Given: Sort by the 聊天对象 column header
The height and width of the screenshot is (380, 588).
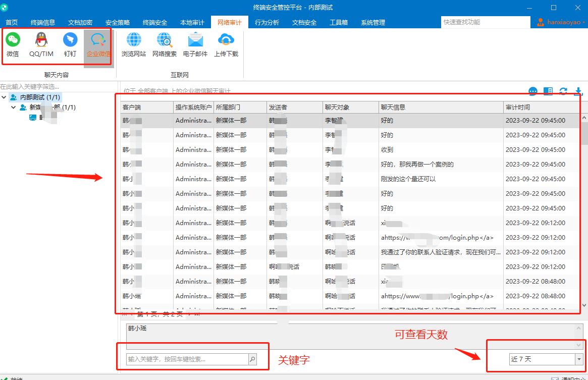Looking at the screenshot, I should 351,107.
